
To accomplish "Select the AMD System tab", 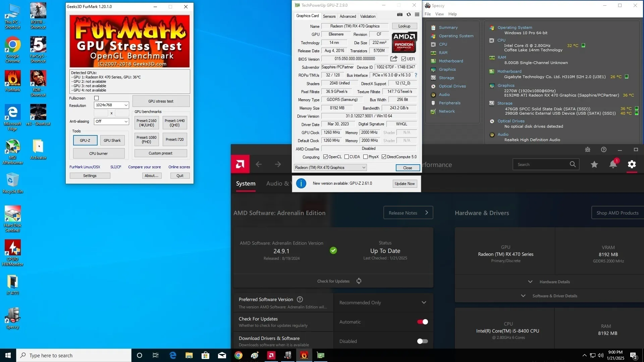I will pos(246,184).
